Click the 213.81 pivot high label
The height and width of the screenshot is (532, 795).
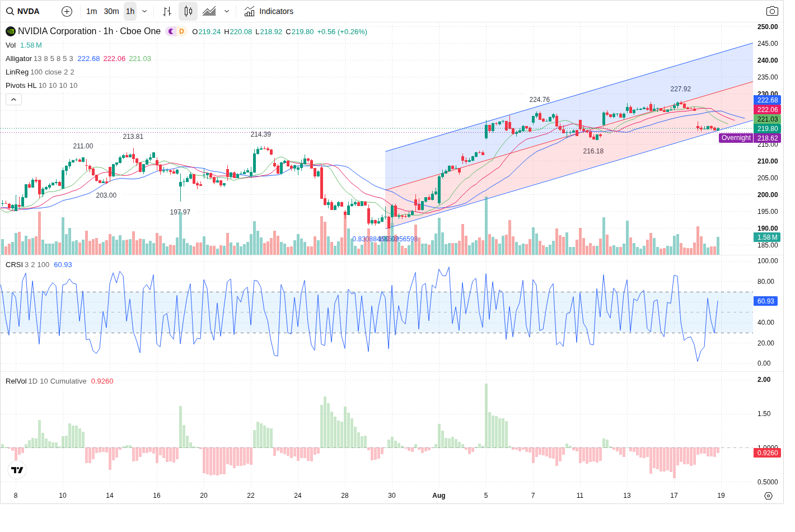(133, 137)
